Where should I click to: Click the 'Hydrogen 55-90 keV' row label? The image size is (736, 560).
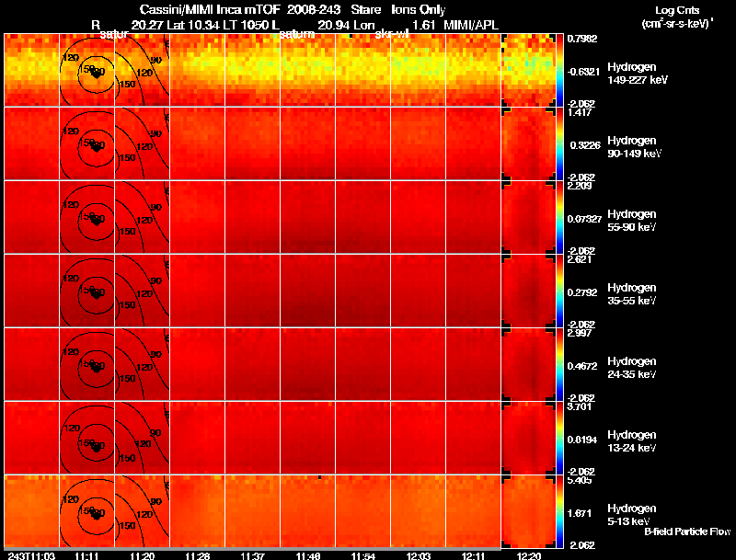pyautogui.click(x=632, y=221)
